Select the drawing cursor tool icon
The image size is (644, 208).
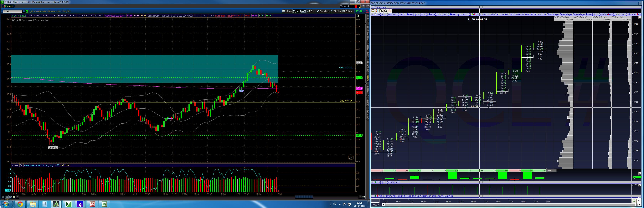point(294,11)
